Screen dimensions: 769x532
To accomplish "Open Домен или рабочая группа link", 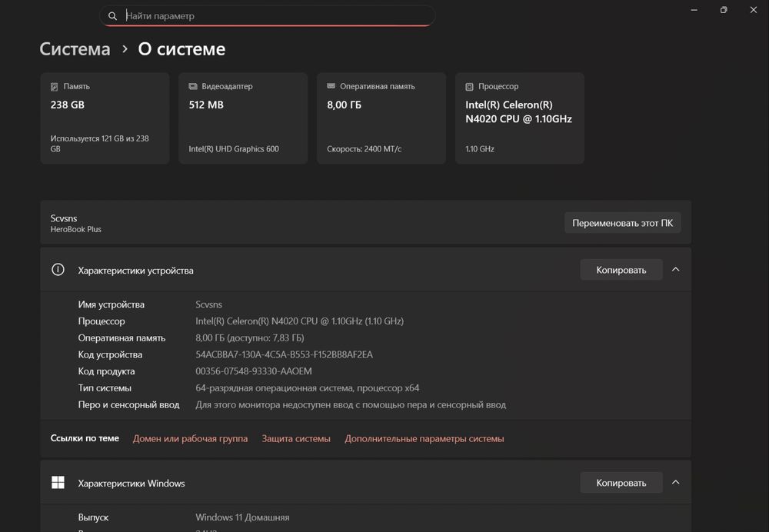I will (x=190, y=439).
